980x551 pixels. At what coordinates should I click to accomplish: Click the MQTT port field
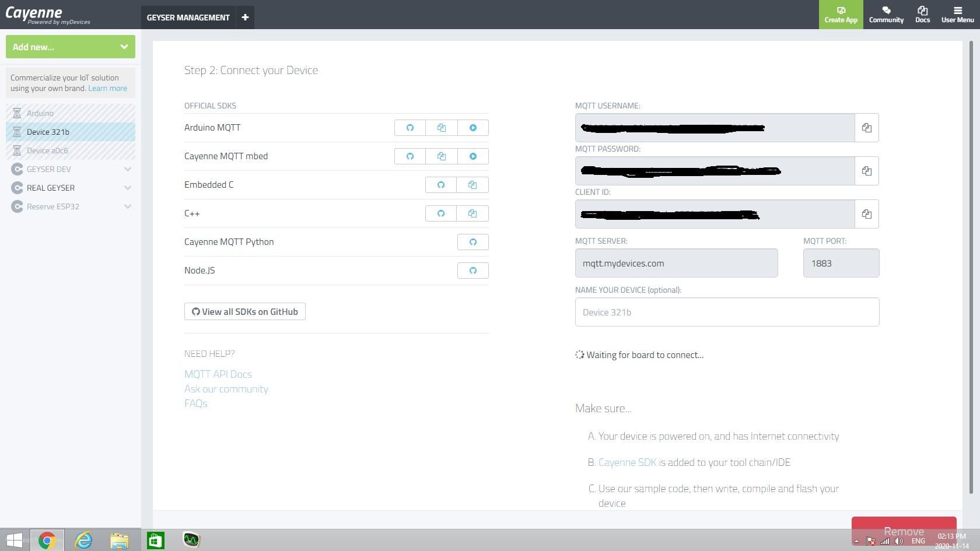(841, 263)
